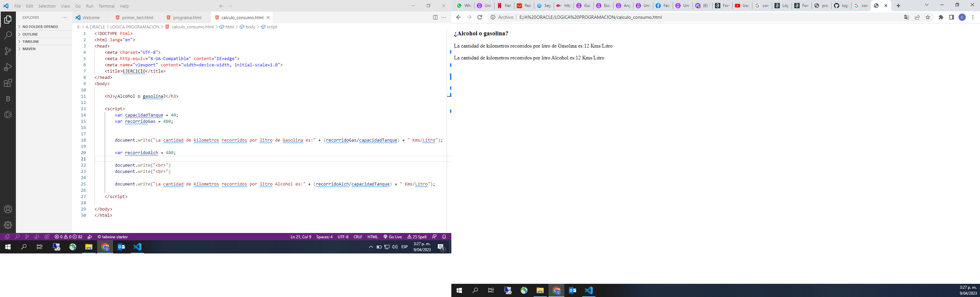Switch to the primer_test.html tab

pyautogui.click(x=137, y=17)
